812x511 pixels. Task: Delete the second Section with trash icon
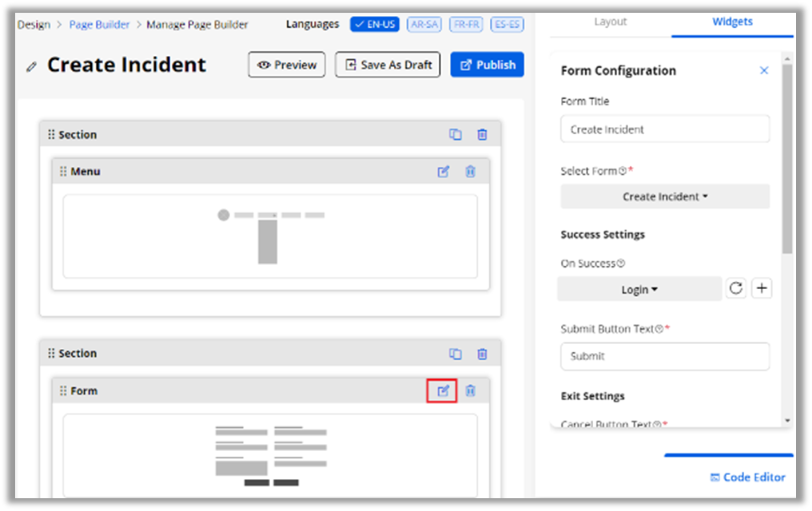coord(482,354)
